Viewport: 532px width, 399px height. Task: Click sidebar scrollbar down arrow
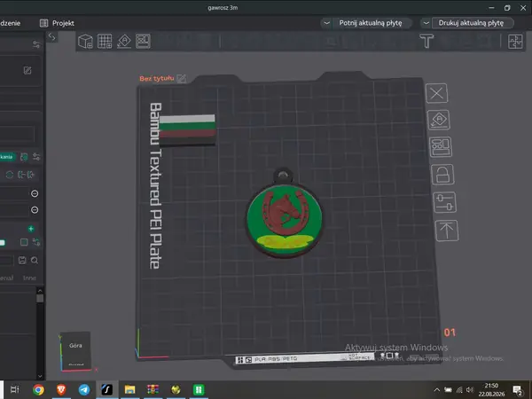click(x=40, y=376)
